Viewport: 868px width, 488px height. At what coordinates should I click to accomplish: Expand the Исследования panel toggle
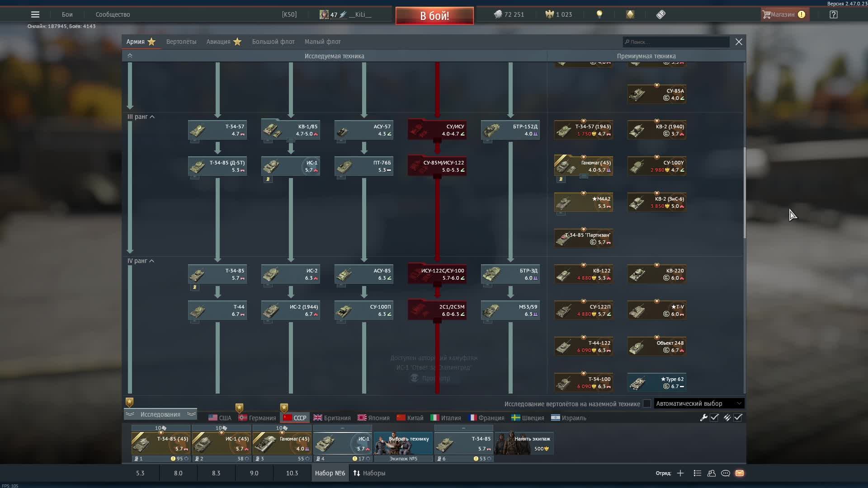[160, 414]
